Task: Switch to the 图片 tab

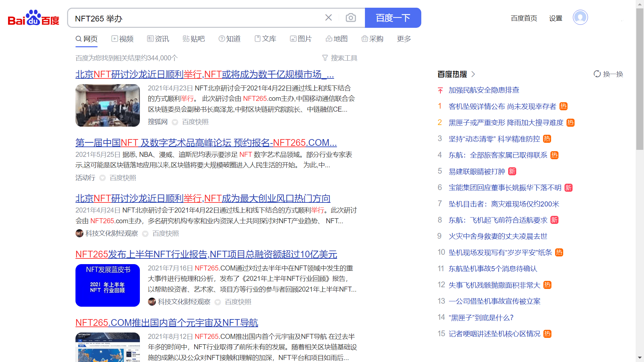Action: click(301, 39)
